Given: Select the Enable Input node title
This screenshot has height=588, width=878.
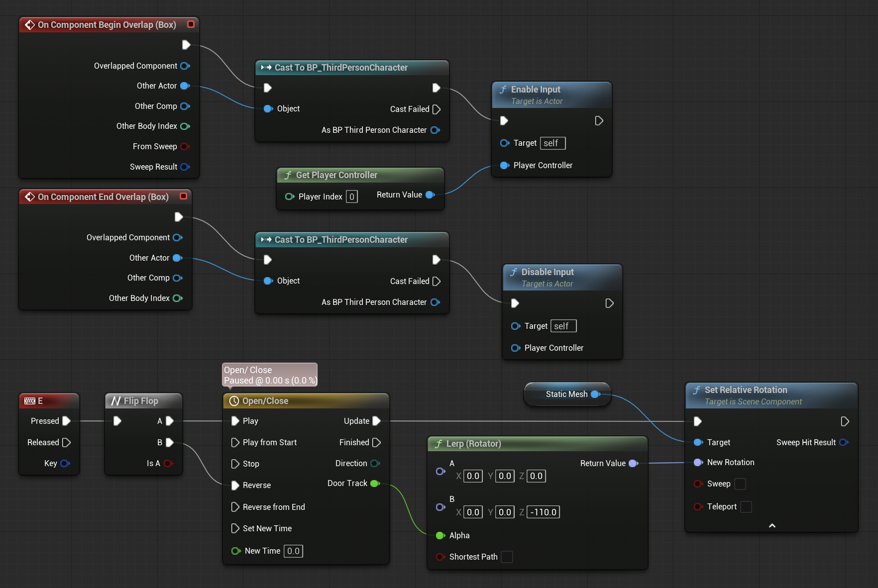Looking at the screenshot, I should pyautogui.click(x=536, y=90).
